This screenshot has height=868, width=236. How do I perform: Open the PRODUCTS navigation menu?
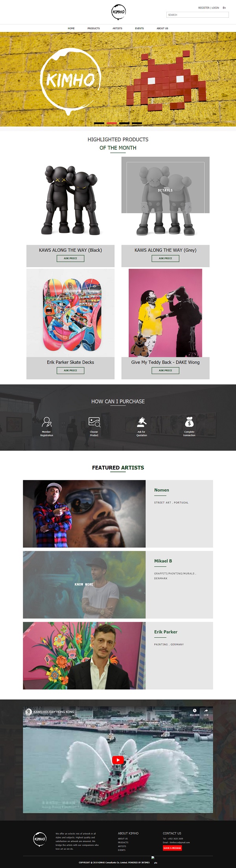94,28
